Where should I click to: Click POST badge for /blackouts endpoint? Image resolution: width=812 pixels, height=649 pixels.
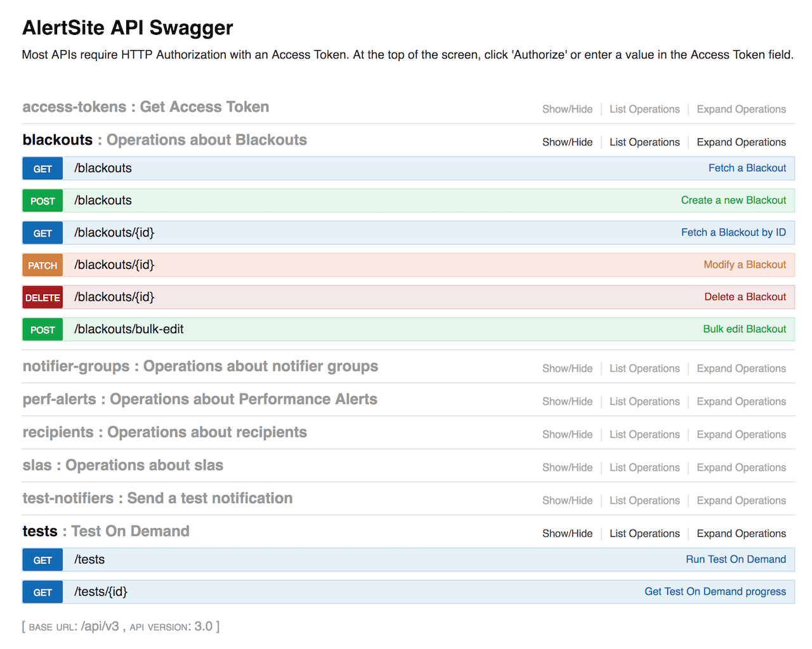[x=43, y=201]
